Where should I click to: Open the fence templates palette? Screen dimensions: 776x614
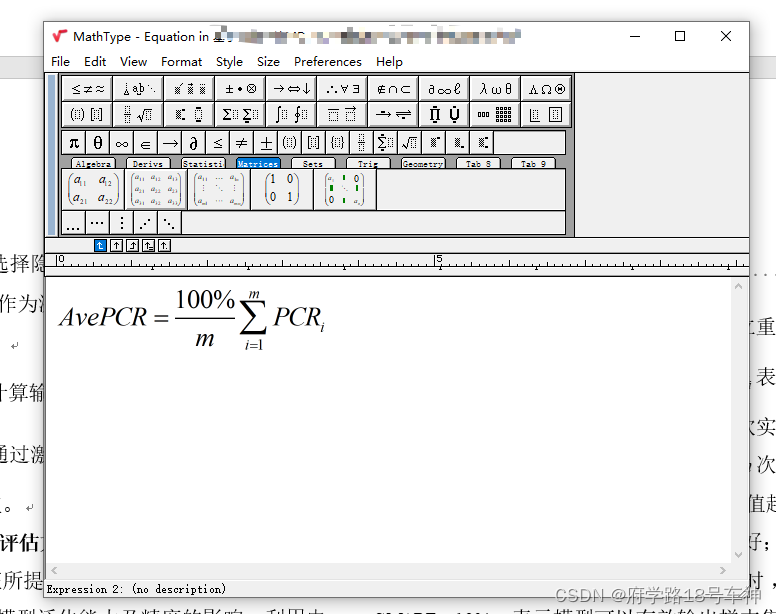88,115
